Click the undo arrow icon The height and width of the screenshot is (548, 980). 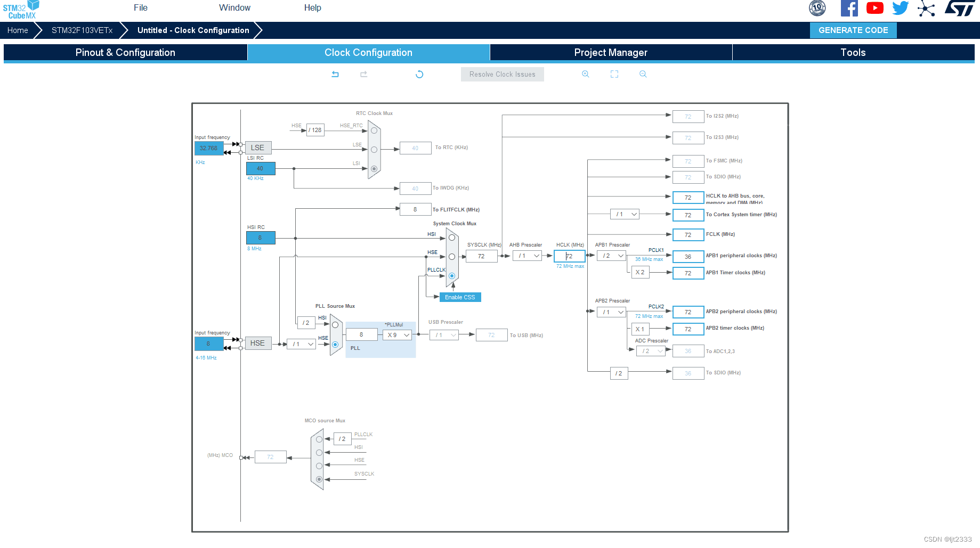pyautogui.click(x=335, y=74)
